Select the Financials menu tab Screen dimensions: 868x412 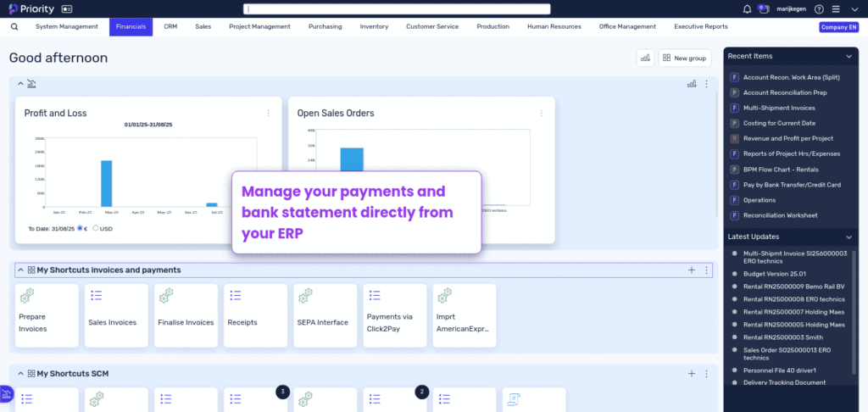(x=131, y=26)
